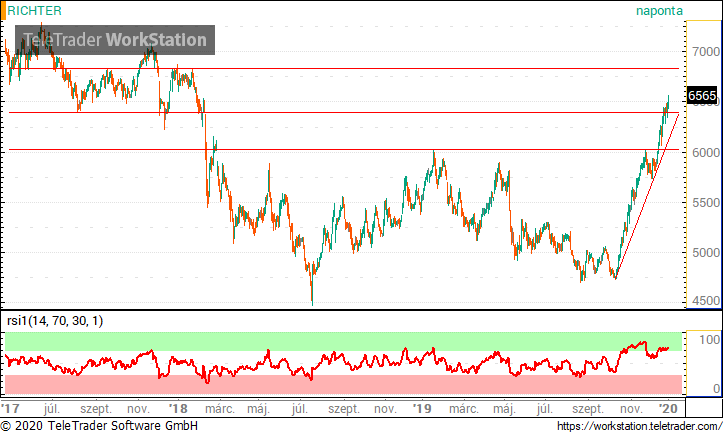Click the RSI 100 axis label

(x=709, y=340)
